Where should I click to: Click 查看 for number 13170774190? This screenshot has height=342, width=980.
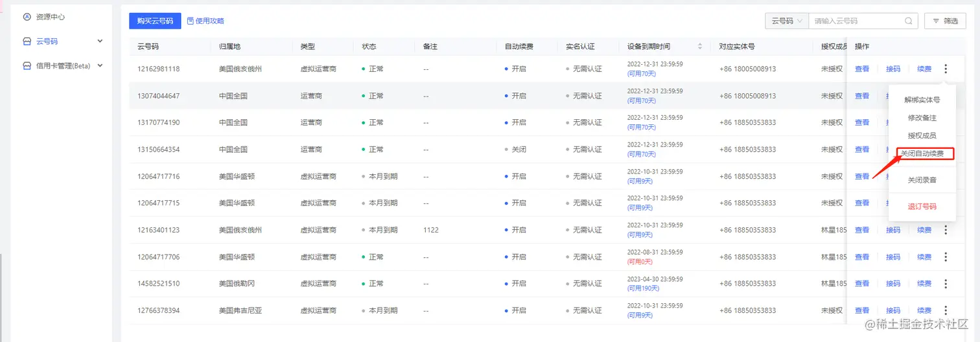(x=862, y=122)
